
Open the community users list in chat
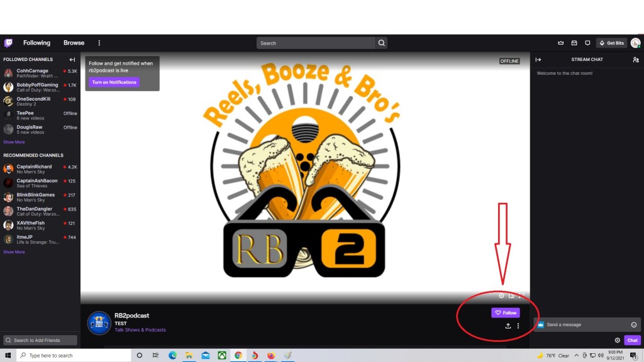pos(636,60)
